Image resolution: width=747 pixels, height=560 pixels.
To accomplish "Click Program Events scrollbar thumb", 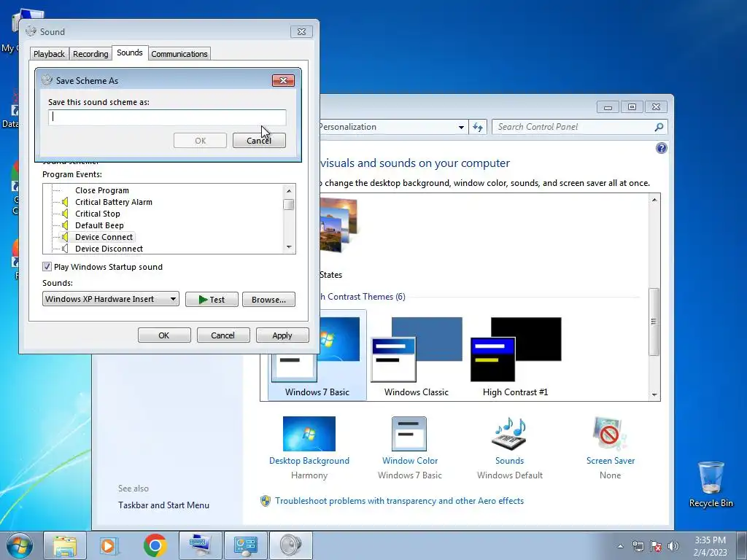I will (289, 204).
